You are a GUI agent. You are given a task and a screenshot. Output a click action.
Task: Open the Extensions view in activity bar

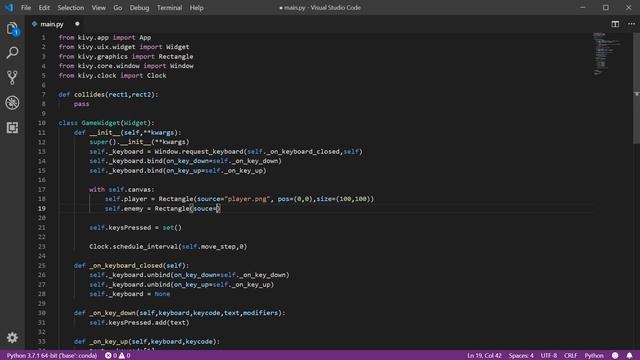point(12,128)
